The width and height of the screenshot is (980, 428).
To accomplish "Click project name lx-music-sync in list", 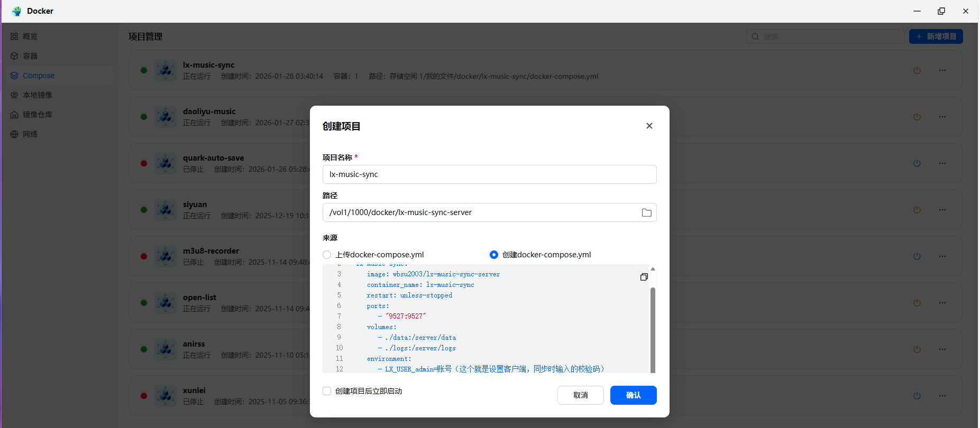I will click(x=208, y=65).
